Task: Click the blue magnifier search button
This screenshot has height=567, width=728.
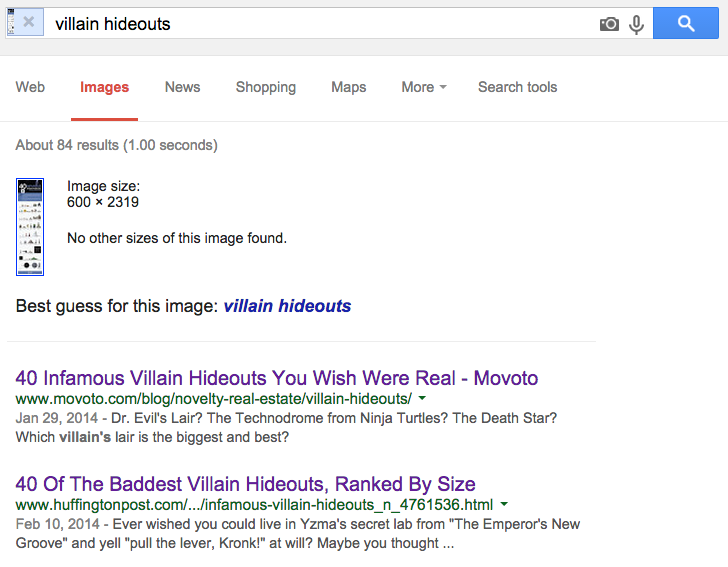Action: coord(686,23)
